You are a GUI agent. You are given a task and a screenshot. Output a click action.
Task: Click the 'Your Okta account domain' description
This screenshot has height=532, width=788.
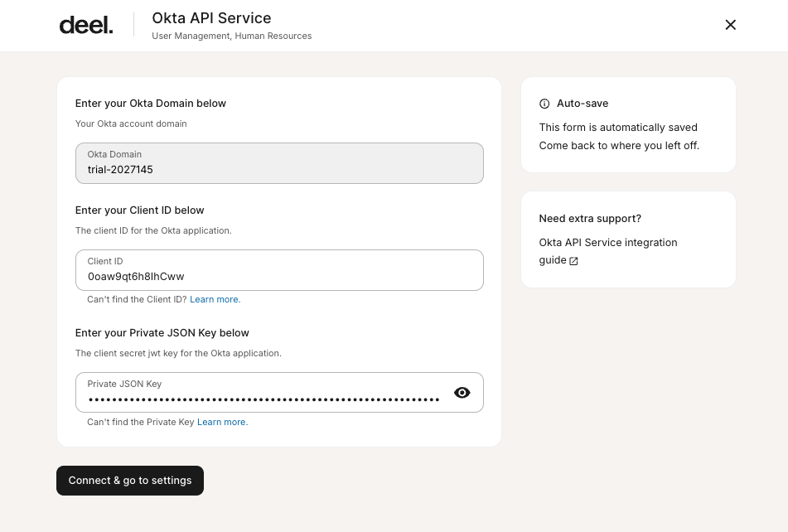pyautogui.click(x=131, y=124)
